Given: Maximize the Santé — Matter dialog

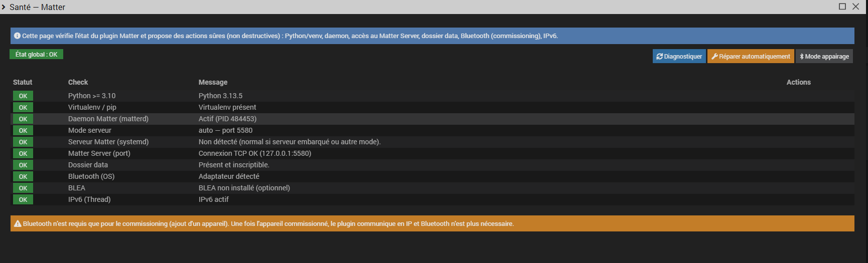Looking at the screenshot, I should click(x=842, y=7).
